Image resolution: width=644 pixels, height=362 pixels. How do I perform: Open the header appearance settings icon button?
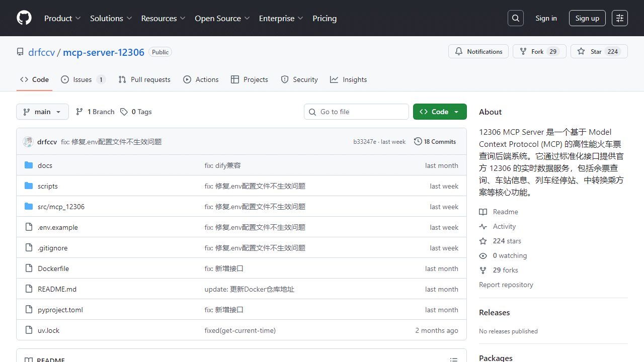pos(620,18)
